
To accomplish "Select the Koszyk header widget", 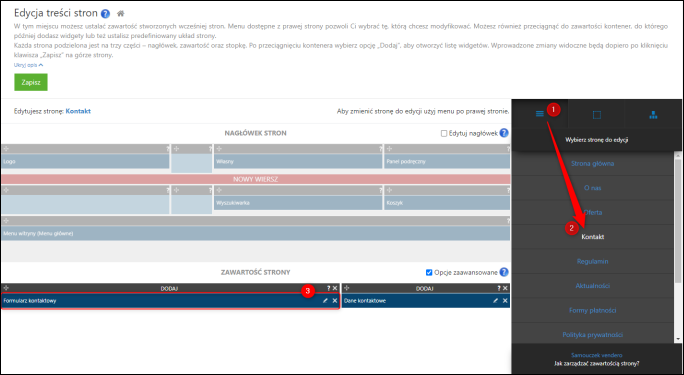I will pos(447,203).
